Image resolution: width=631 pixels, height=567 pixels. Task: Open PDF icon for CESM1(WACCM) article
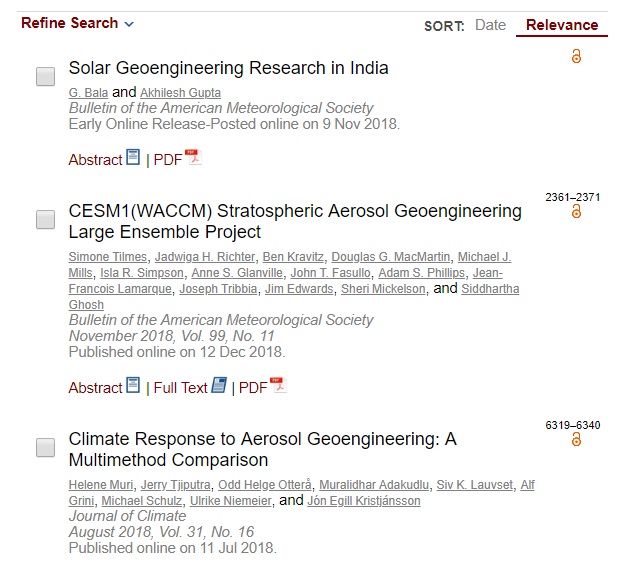(278, 385)
